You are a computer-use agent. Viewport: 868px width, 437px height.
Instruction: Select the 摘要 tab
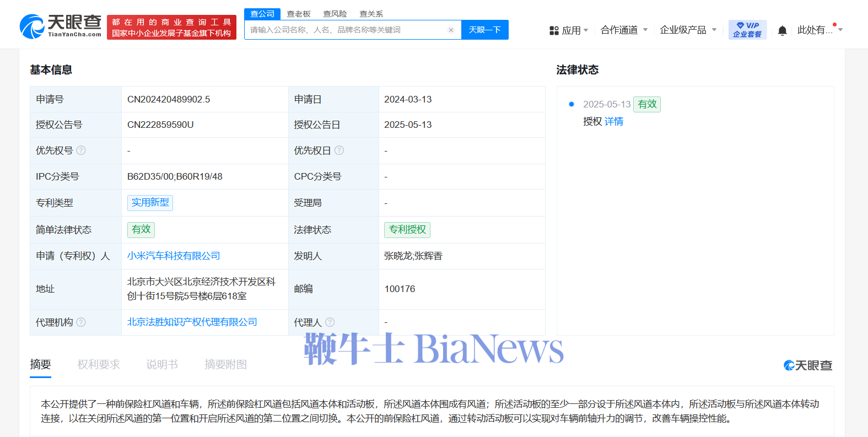point(40,365)
